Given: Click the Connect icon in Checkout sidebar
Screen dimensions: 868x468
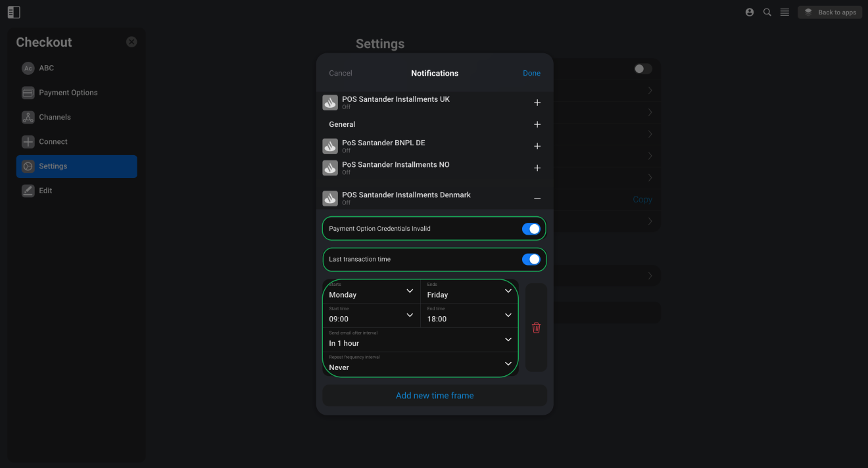Looking at the screenshot, I should click(x=28, y=142).
